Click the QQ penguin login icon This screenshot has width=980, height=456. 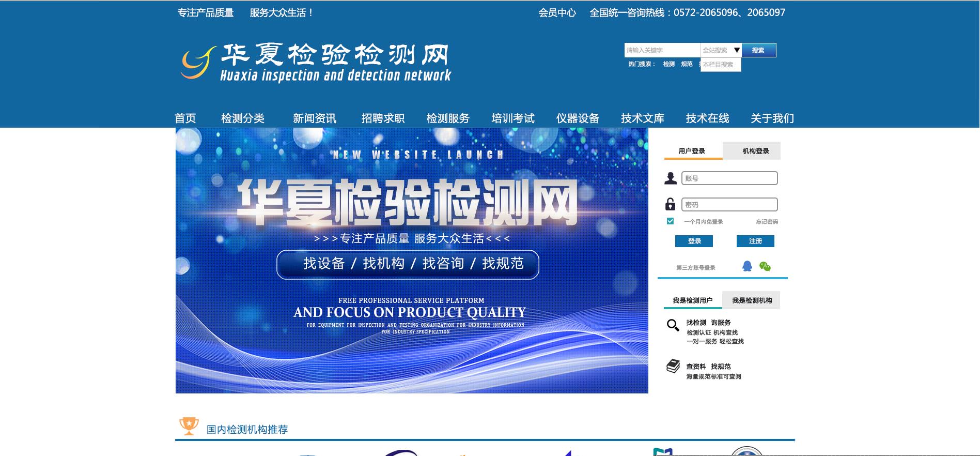coord(747,266)
